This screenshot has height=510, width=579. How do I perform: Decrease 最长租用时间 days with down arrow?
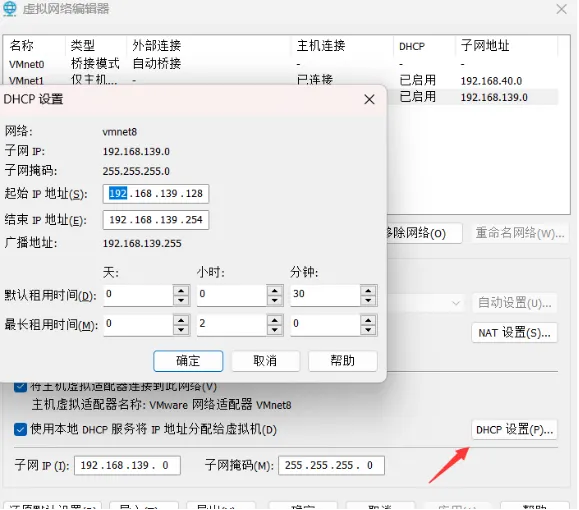pos(181,330)
